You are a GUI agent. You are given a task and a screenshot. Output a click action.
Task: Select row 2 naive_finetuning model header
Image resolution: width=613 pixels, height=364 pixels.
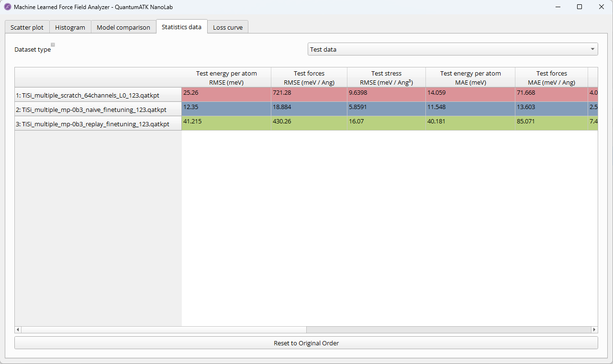click(98, 110)
